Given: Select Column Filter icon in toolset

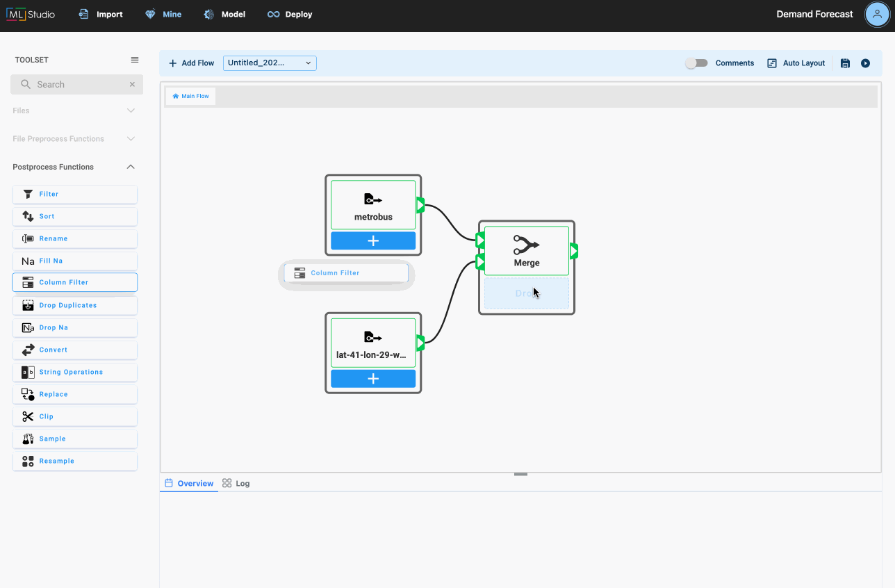Looking at the screenshot, I should (28, 282).
